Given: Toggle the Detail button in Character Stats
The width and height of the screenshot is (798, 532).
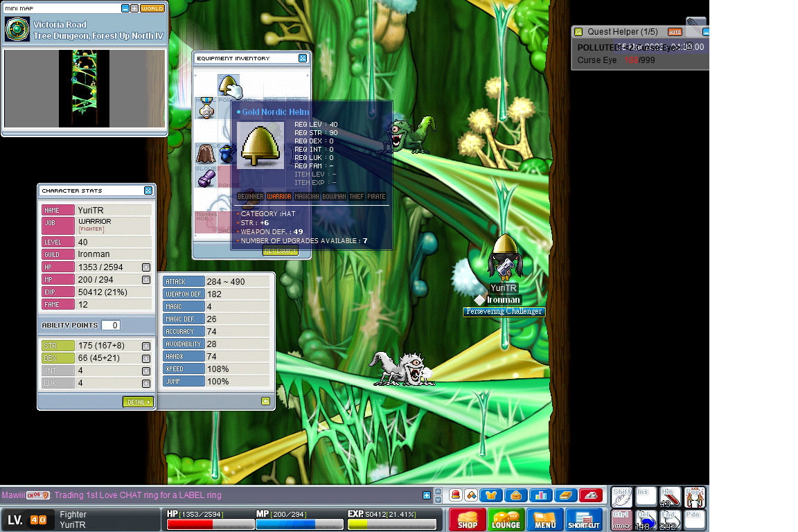Looking at the screenshot, I should (x=138, y=402).
